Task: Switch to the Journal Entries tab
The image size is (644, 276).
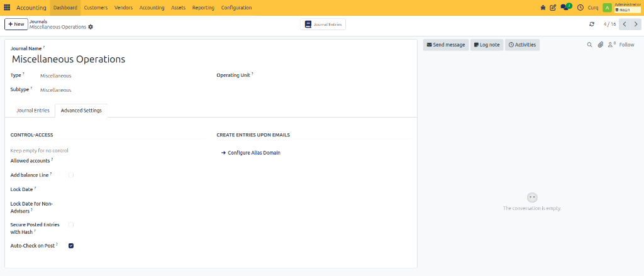Action: [33, 111]
